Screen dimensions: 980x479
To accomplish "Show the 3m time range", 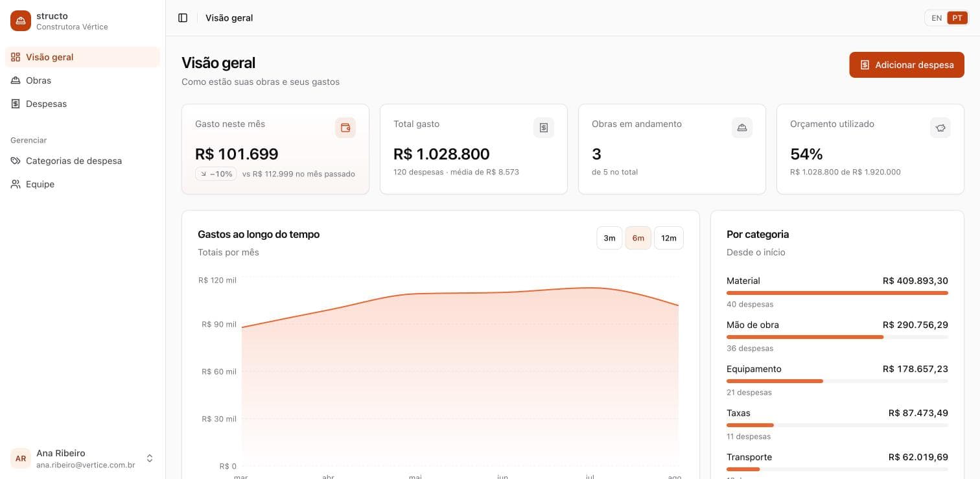I will pos(609,238).
